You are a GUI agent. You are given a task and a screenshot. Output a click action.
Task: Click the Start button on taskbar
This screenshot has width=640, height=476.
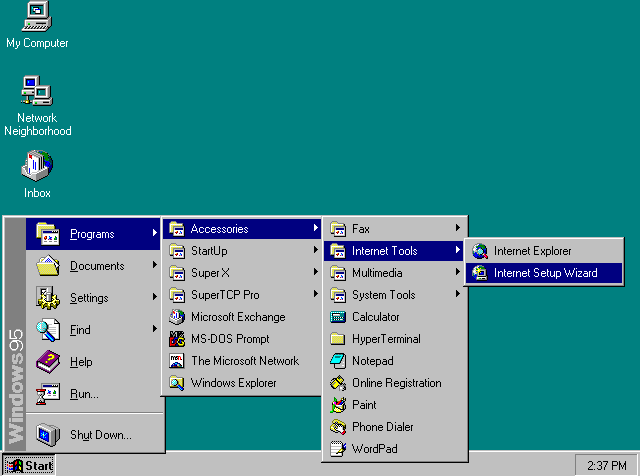point(29,465)
